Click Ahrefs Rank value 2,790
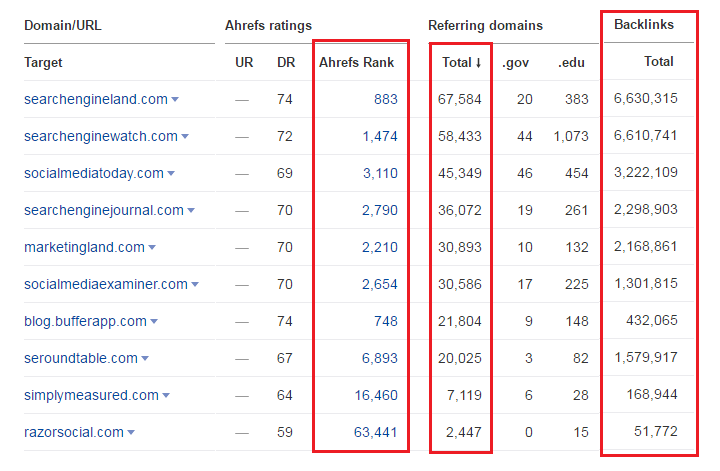Screen dimensions: 720x471 click(380, 210)
